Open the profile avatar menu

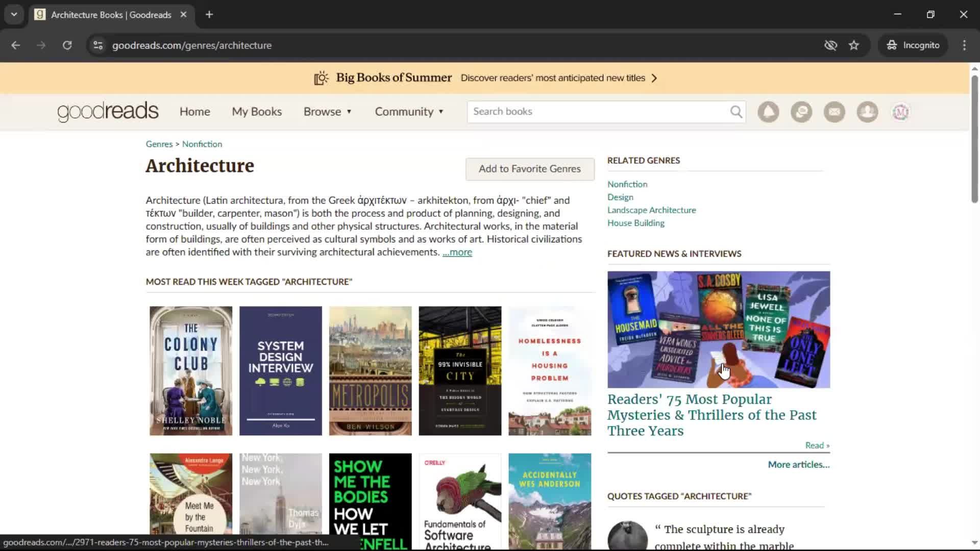click(x=900, y=112)
